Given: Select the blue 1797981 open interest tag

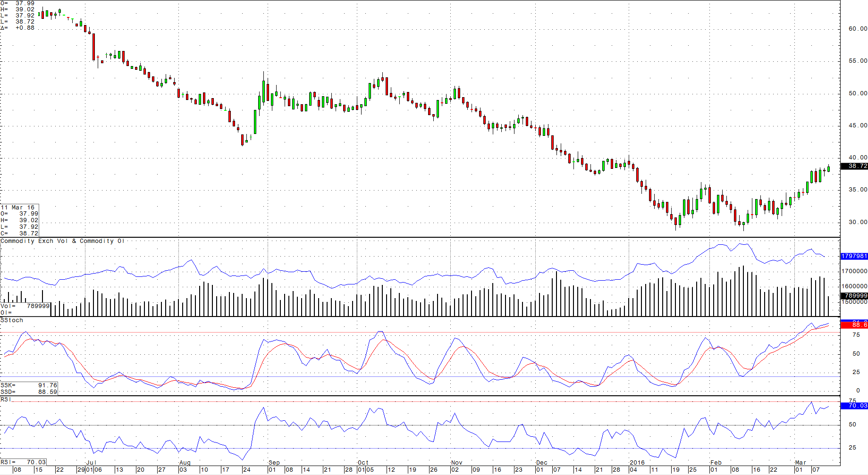Looking at the screenshot, I should pyautogui.click(x=854, y=256).
